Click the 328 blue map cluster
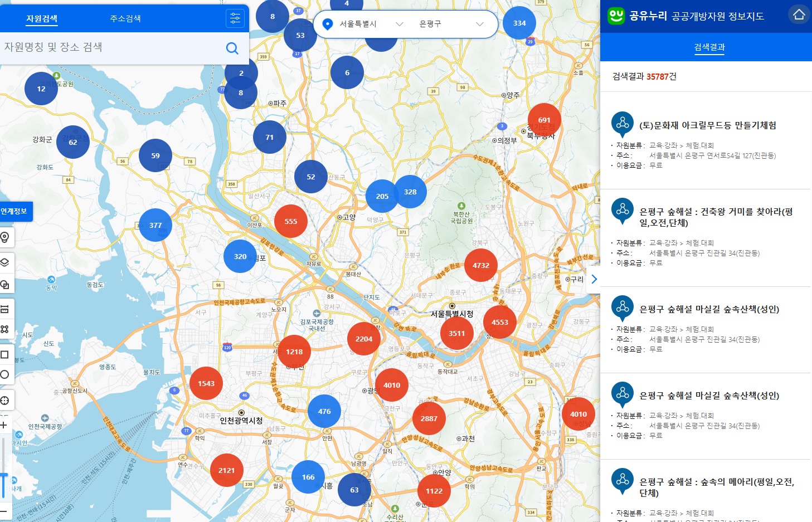The width and height of the screenshot is (812, 522). [x=410, y=192]
